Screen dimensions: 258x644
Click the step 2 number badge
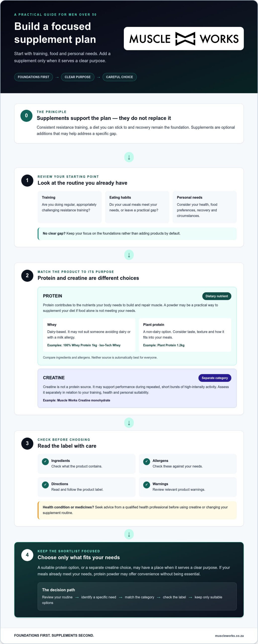click(x=27, y=275)
